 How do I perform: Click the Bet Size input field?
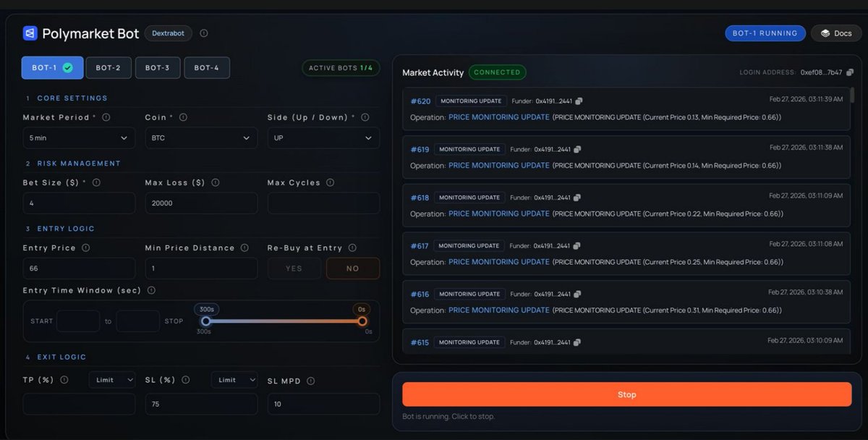tap(79, 203)
